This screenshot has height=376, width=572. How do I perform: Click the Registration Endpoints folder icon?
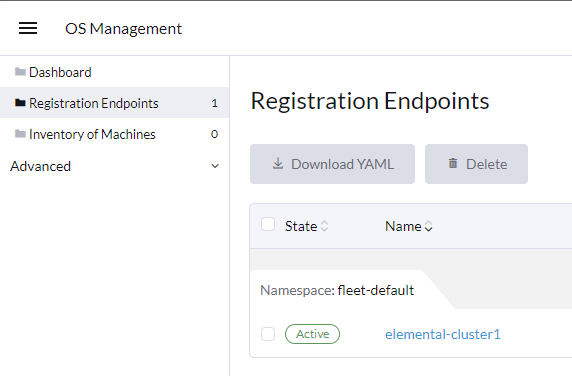20,103
